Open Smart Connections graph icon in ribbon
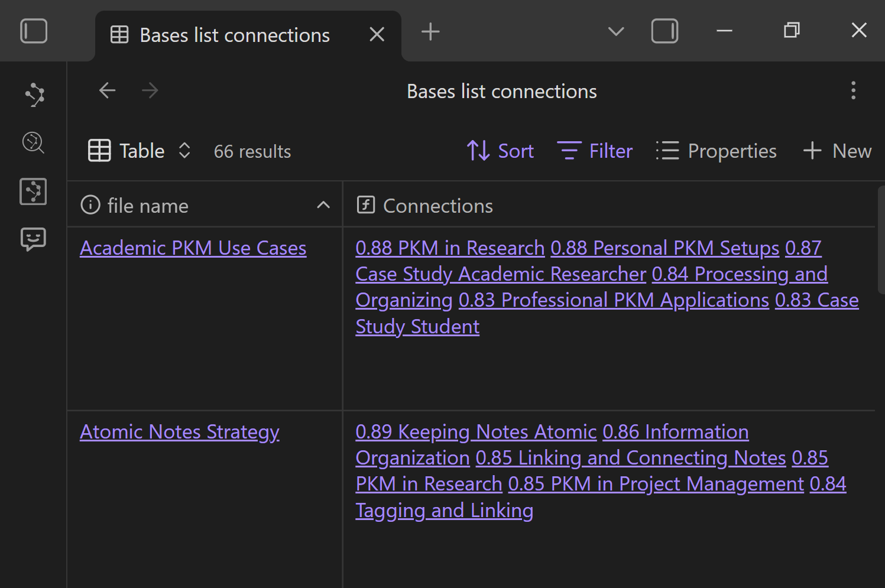The image size is (885, 588). click(x=34, y=95)
